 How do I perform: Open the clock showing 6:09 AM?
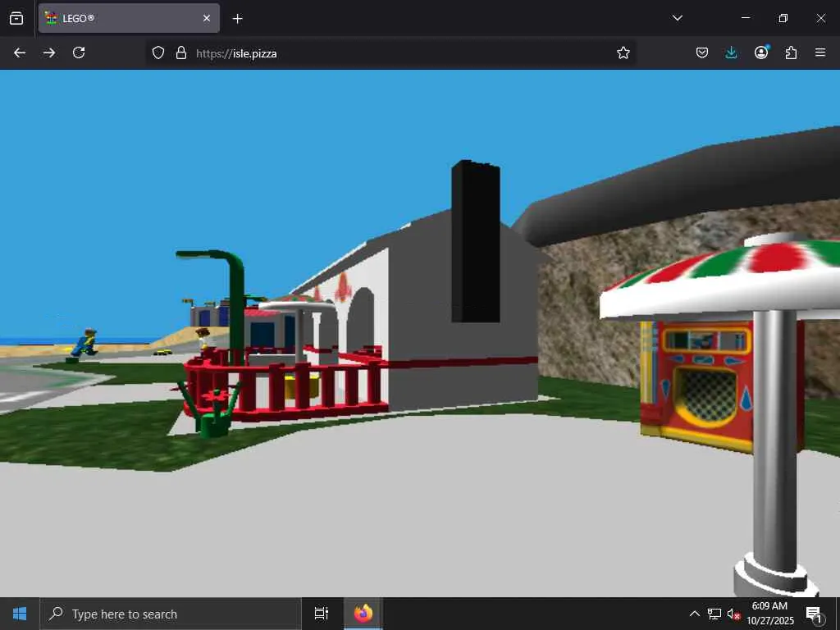769,614
